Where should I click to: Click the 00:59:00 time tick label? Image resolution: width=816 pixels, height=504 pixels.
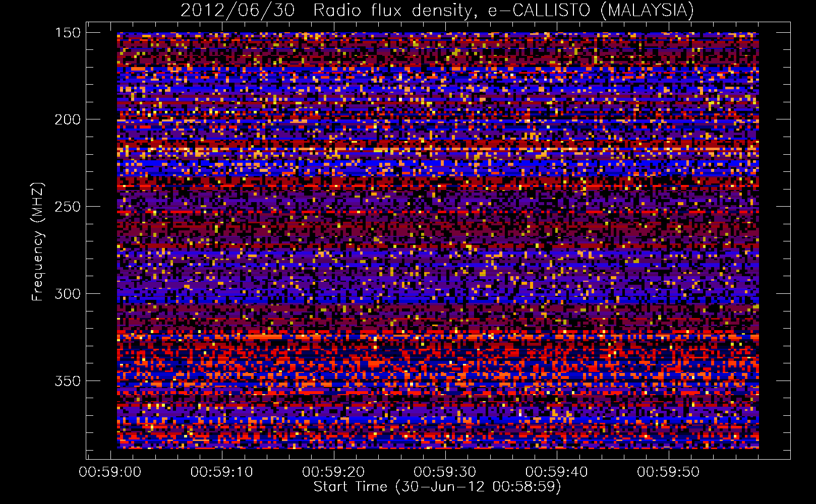pyautogui.click(x=110, y=472)
